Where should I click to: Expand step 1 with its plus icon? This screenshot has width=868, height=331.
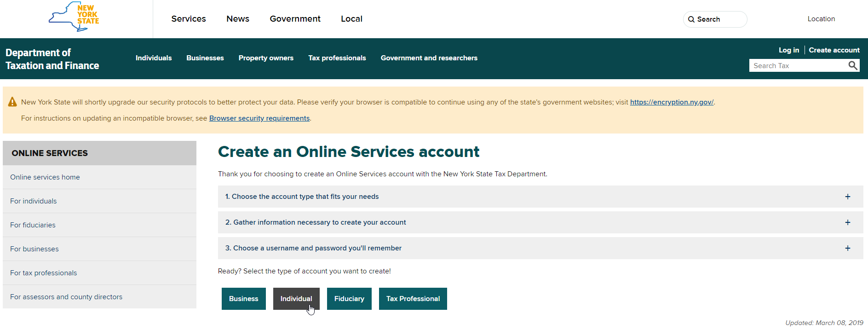[847, 197]
